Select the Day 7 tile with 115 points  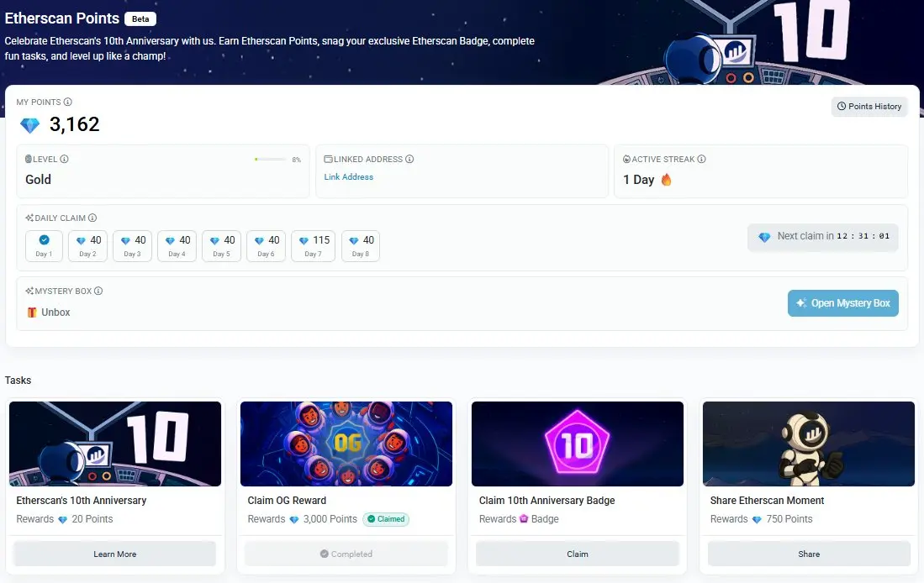click(313, 245)
